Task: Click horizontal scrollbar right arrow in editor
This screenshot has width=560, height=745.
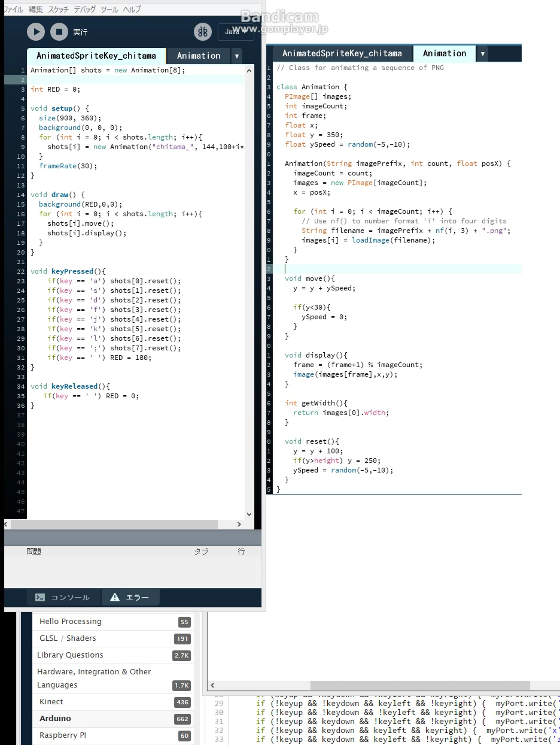Action: (239, 524)
